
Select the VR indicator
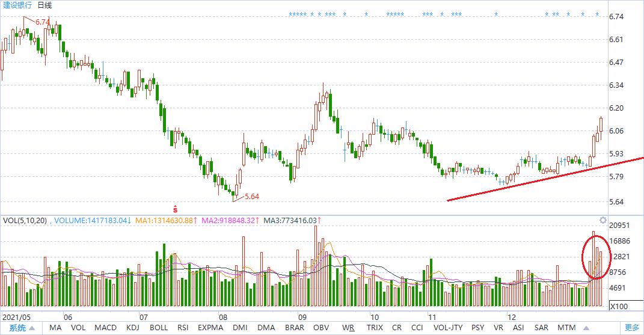(498, 328)
